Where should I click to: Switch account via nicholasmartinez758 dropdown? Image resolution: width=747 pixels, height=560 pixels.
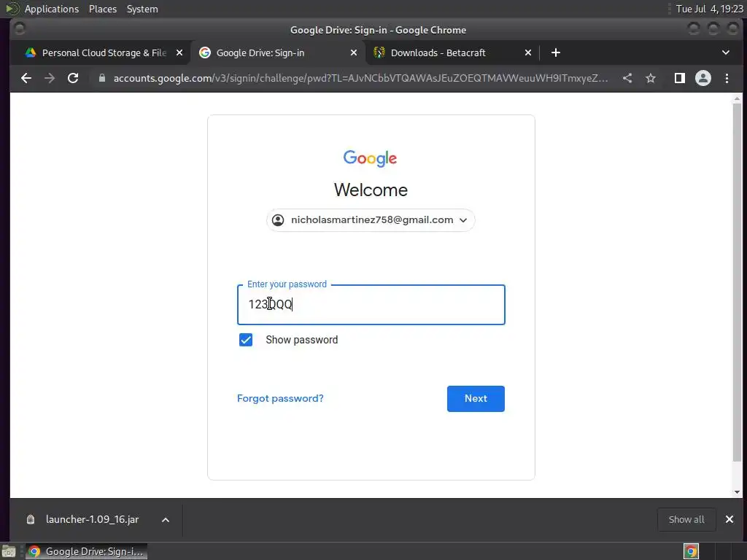pos(371,220)
